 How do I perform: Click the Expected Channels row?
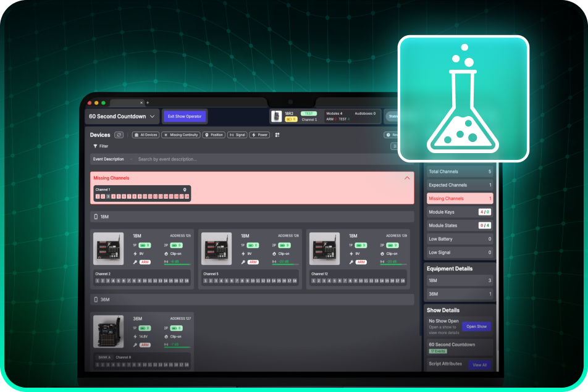(x=460, y=185)
